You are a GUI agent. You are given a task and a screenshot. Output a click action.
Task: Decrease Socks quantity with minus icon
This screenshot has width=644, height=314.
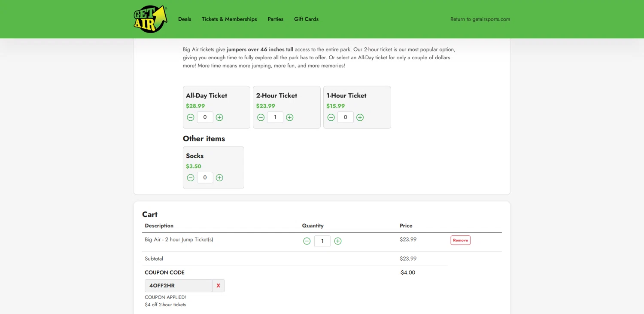191,177
